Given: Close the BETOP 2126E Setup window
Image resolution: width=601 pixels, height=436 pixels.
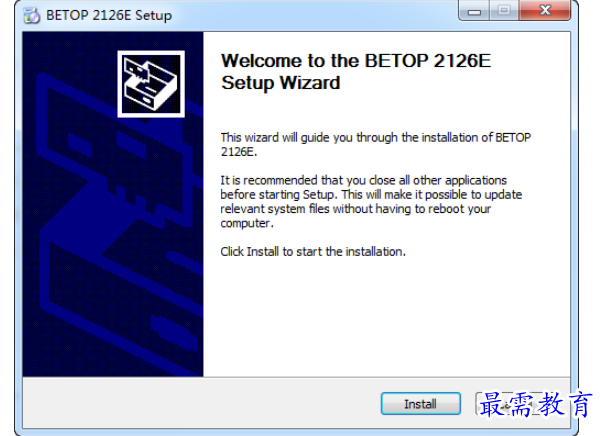Looking at the screenshot, I should (x=545, y=10).
